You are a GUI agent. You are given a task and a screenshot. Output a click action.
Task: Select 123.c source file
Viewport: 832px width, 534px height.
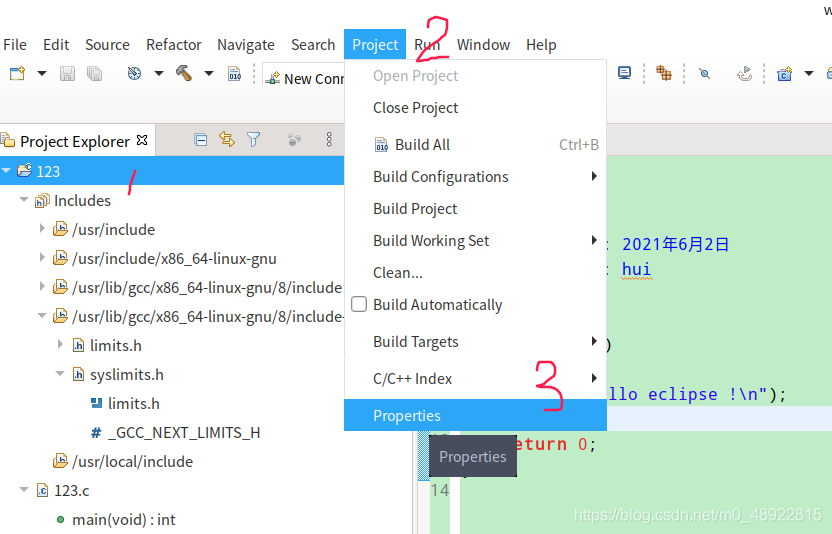click(72, 490)
